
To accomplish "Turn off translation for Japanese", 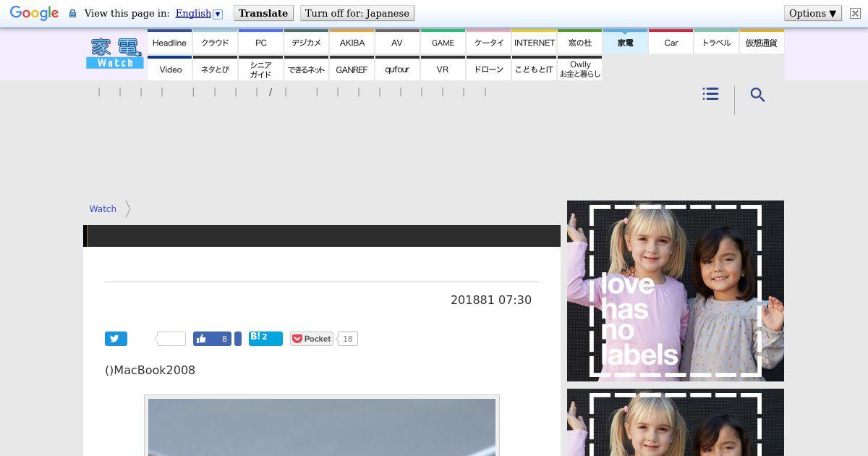I will [357, 13].
